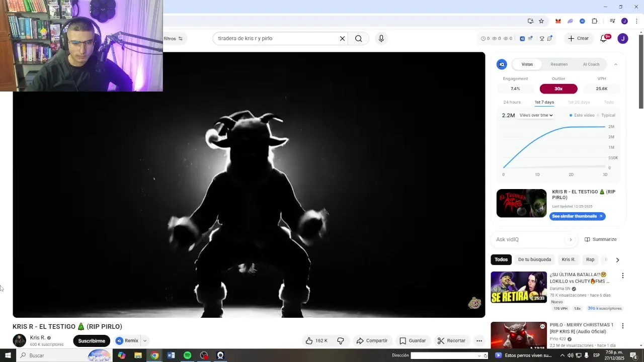Click the Windows taskbar Buscar search box
Screen dimensions: 644x362
(65, 355)
